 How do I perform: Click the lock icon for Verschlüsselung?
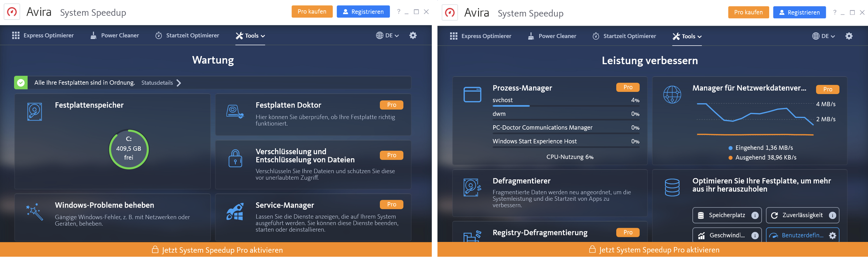(235, 158)
